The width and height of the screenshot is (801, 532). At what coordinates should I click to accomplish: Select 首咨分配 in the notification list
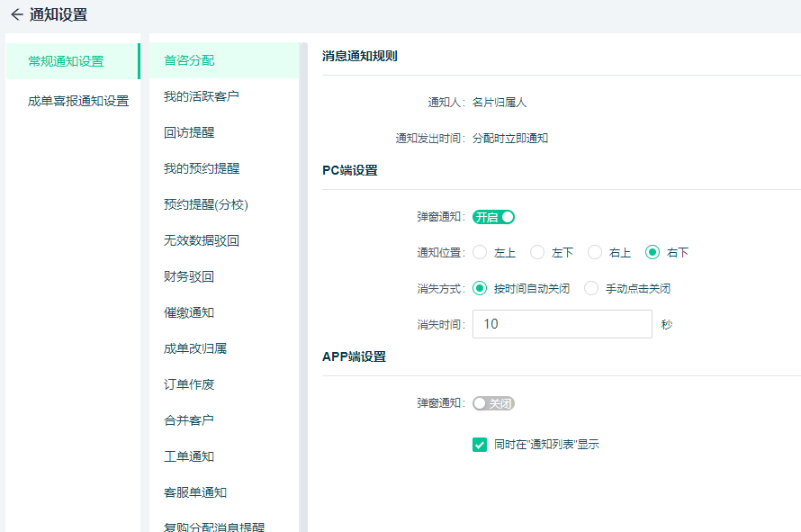click(189, 60)
